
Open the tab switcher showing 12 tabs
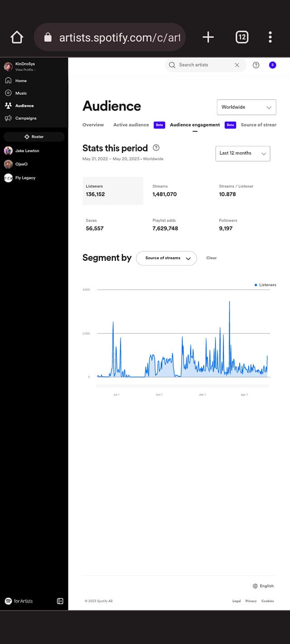tap(242, 37)
